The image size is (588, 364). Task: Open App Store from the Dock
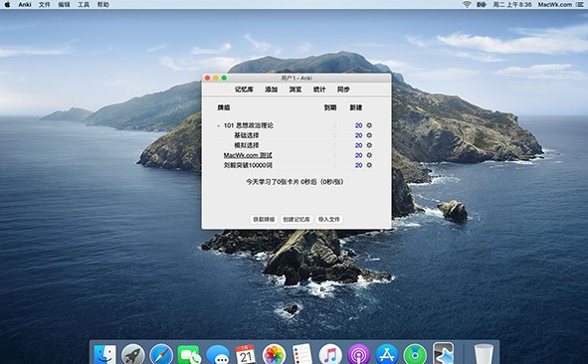point(387,354)
